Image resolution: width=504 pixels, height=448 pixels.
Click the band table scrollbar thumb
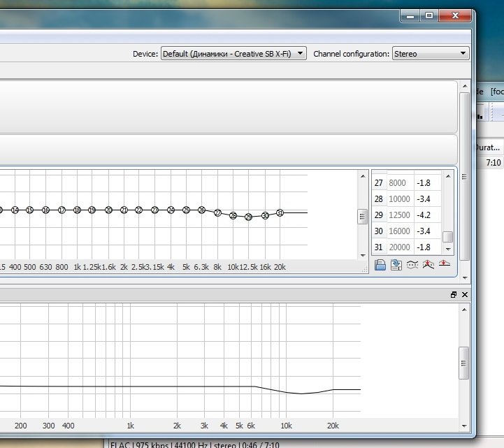tap(448, 237)
